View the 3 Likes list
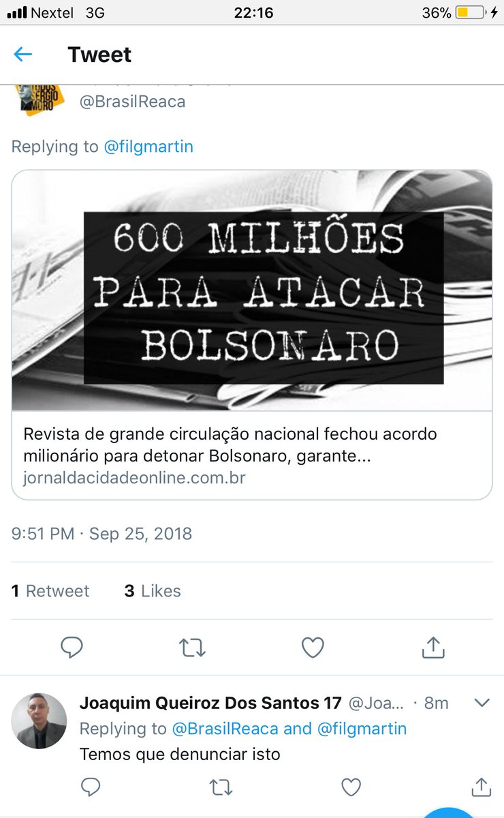This screenshot has height=818, width=504. click(153, 591)
